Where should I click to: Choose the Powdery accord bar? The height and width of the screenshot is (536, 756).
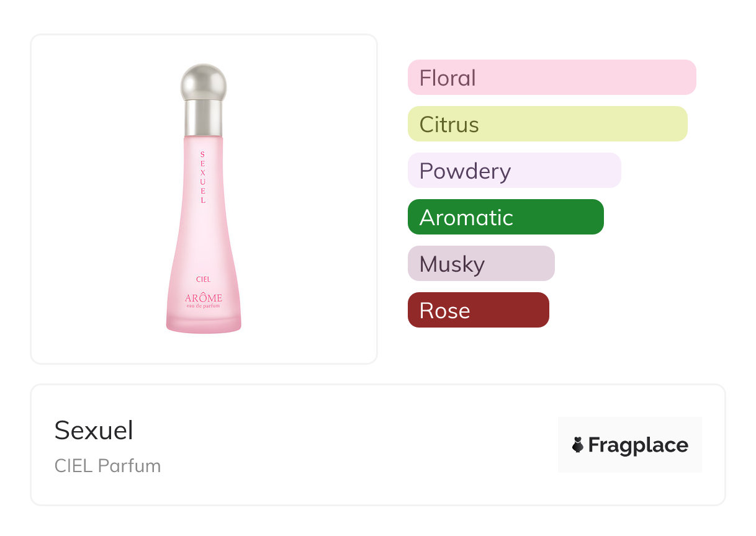tap(514, 171)
